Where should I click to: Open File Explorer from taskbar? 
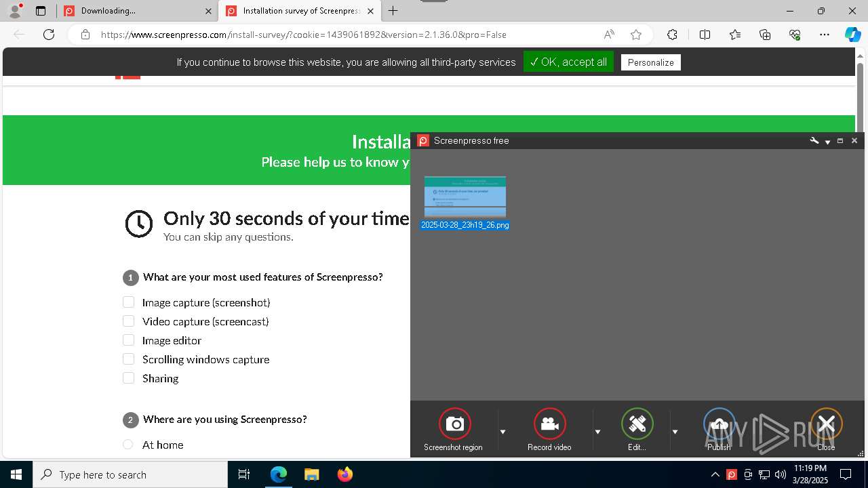pos(311,474)
